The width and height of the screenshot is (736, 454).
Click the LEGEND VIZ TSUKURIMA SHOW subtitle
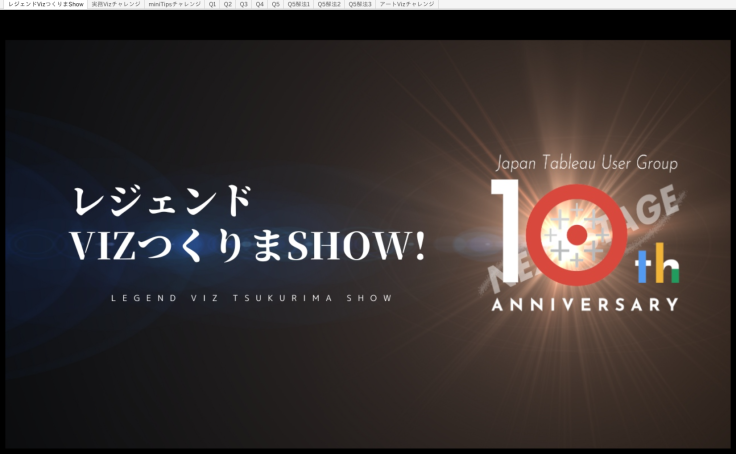[251, 298]
